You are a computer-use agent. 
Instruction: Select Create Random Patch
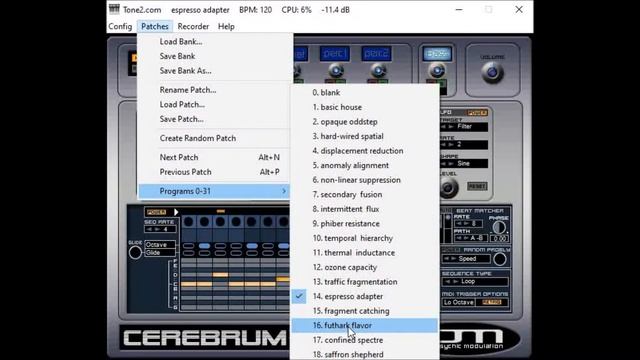point(215,138)
